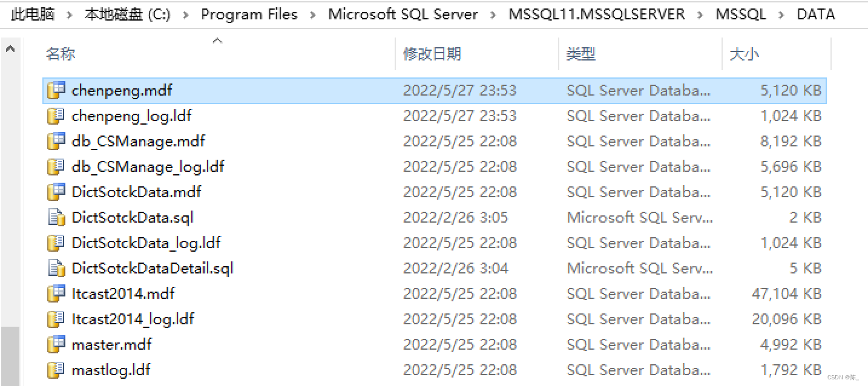Image resolution: width=868 pixels, height=386 pixels.
Task: Click the DictSotckData.sql script file icon
Action: [x=56, y=217]
